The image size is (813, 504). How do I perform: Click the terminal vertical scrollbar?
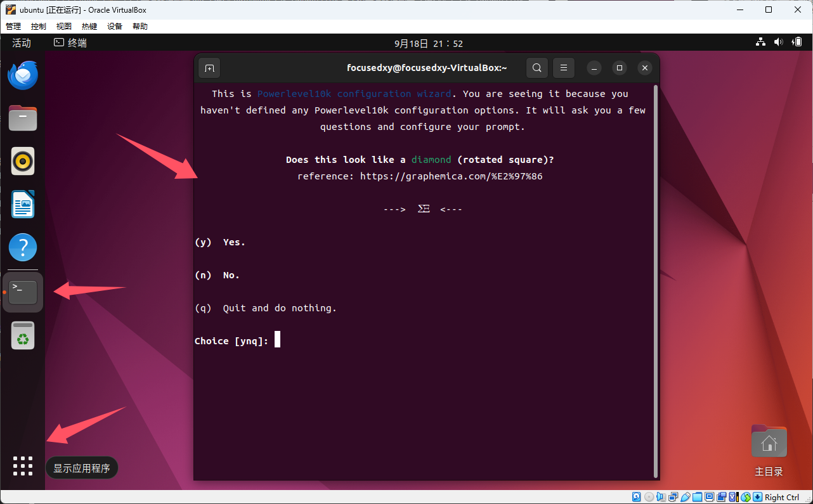(656, 281)
